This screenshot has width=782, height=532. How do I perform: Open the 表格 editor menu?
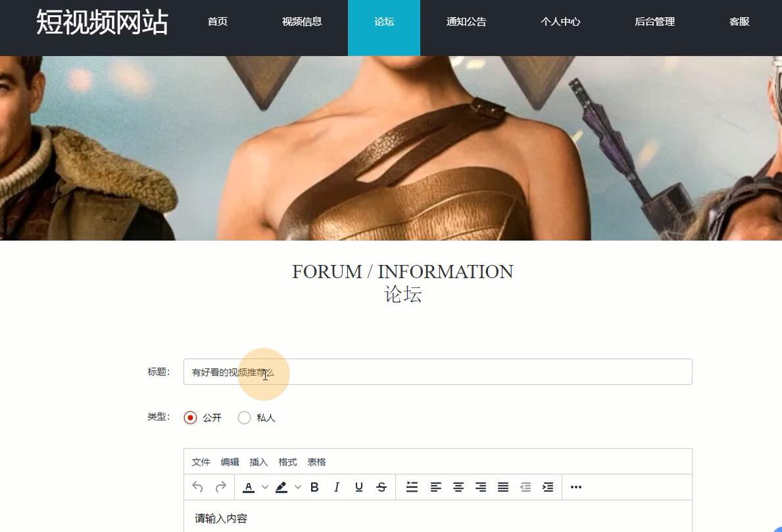pyautogui.click(x=316, y=462)
